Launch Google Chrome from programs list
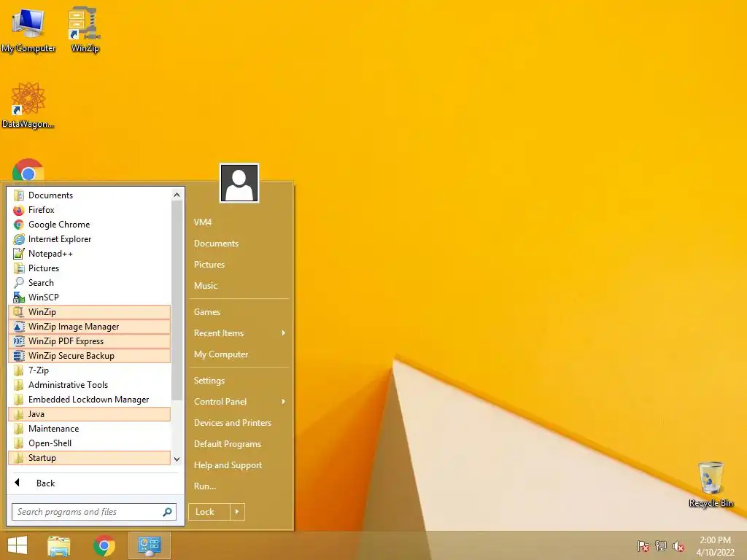This screenshot has width=747, height=560. point(90,225)
